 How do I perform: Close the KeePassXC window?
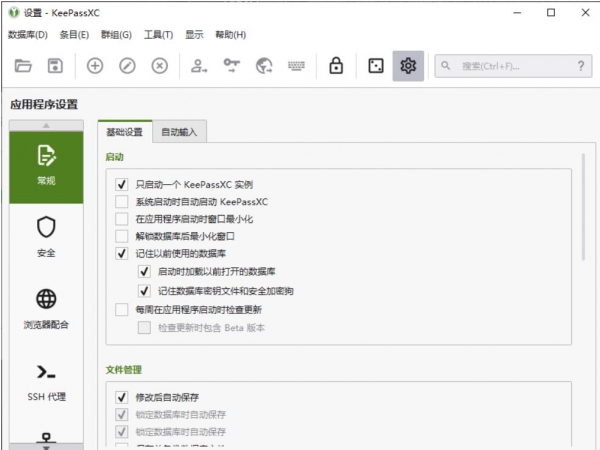tap(585, 13)
